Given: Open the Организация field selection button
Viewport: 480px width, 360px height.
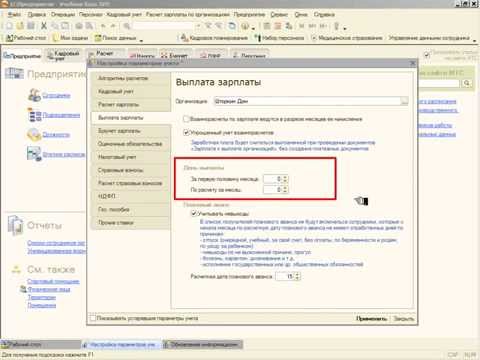Looking at the screenshot, I should 404,101.
